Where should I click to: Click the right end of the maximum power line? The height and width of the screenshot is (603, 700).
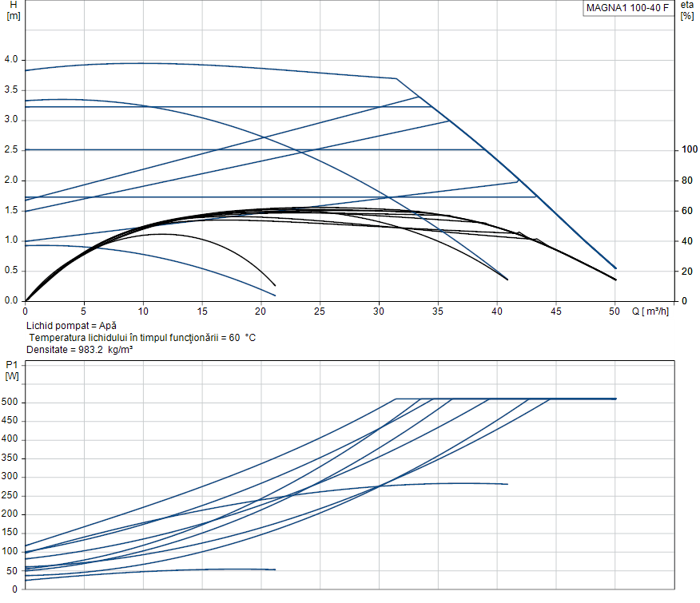point(615,399)
